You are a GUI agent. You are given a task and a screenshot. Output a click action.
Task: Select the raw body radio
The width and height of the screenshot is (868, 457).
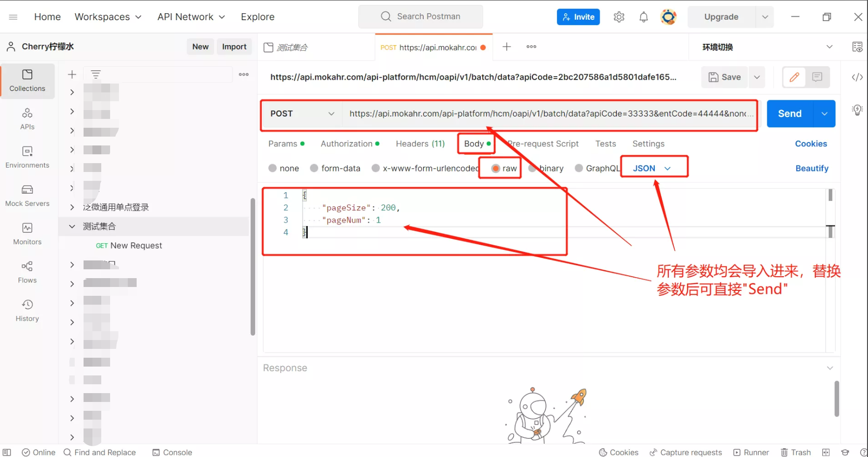coord(495,168)
